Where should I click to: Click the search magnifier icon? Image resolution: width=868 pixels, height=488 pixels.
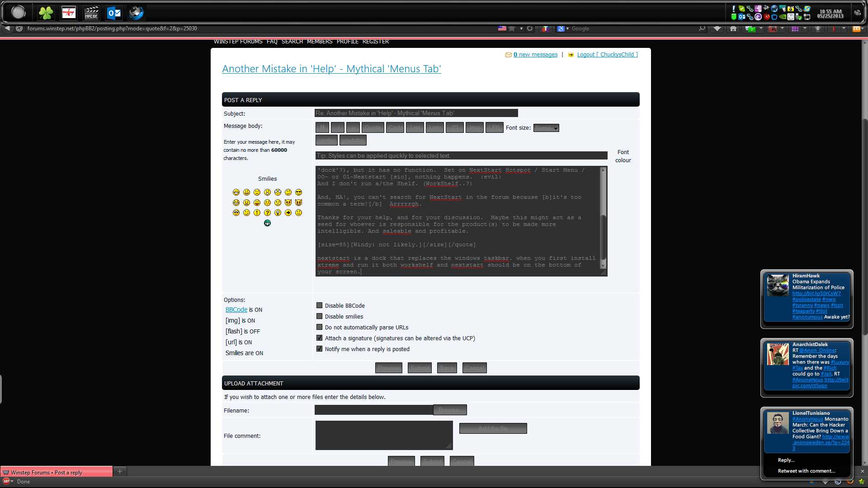pos(702,28)
